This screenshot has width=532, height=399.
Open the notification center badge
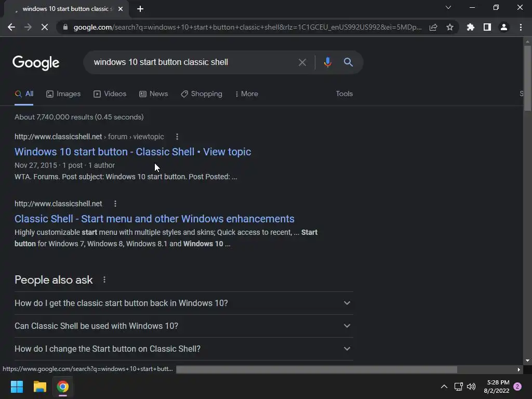click(517, 387)
